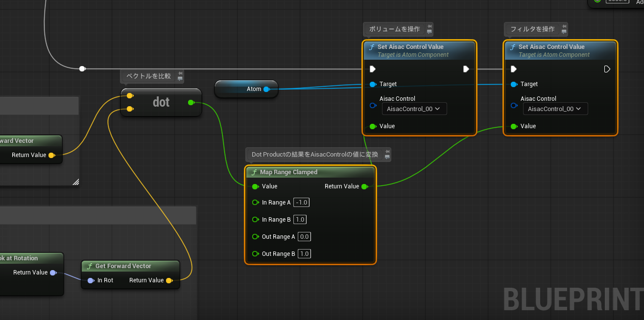Select ボリュームを操作 Set Aisac Control Value title
The width and height of the screenshot is (644, 320).
[410, 47]
